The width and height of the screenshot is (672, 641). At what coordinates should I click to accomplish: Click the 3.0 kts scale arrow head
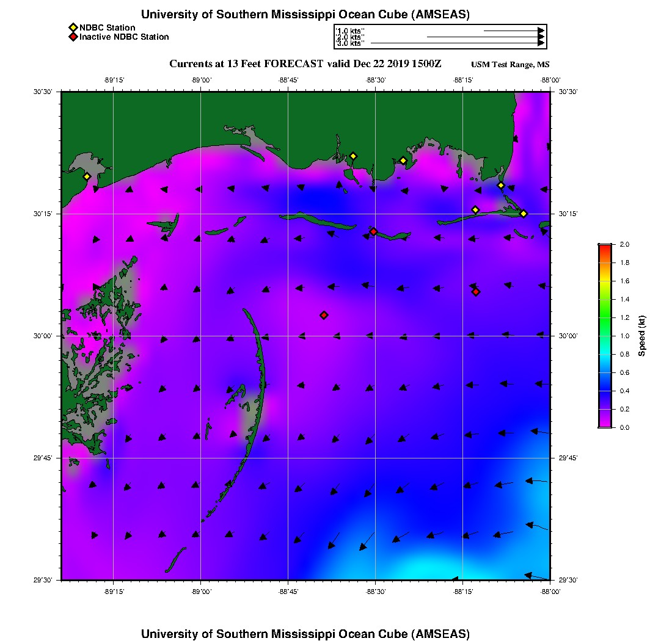pyautogui.click(x=541, y=43)
